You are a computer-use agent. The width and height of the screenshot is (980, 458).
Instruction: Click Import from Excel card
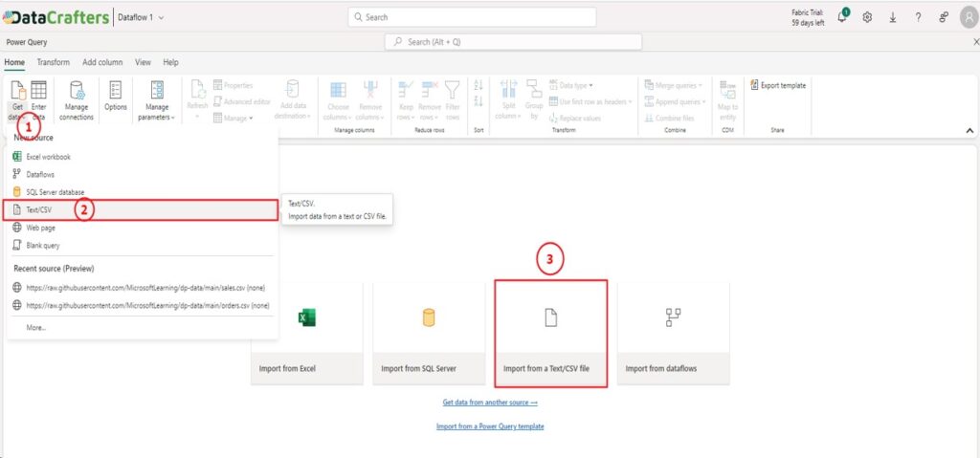click(307, 333)
